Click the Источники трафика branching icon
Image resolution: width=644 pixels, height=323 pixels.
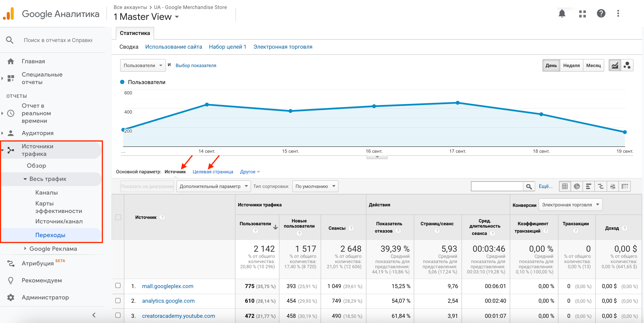(x=10, y=150)
